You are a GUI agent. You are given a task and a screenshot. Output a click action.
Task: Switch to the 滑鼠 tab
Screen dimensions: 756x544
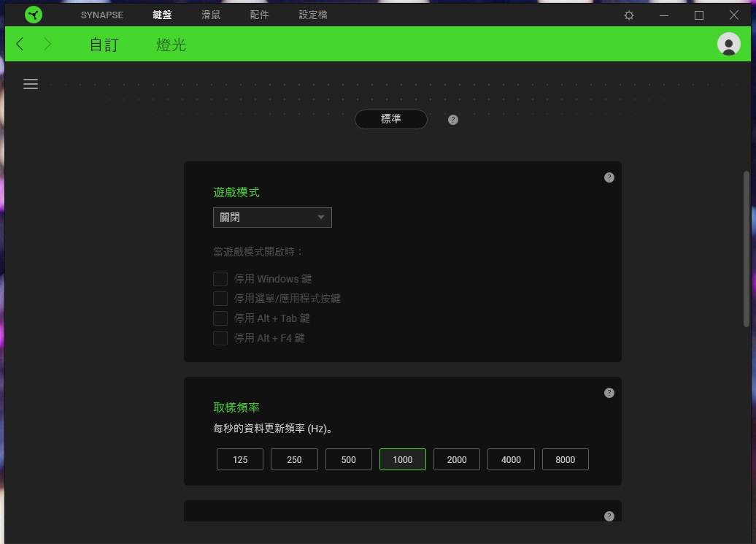(x=211, y=15)
